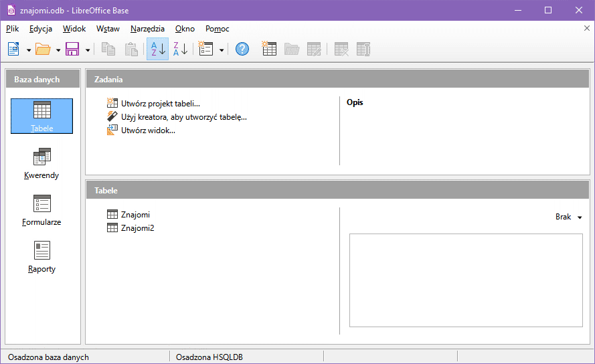Expand the new form dropdown arrow
This screenshot has width=595, height=364.
tap(222, 50)
